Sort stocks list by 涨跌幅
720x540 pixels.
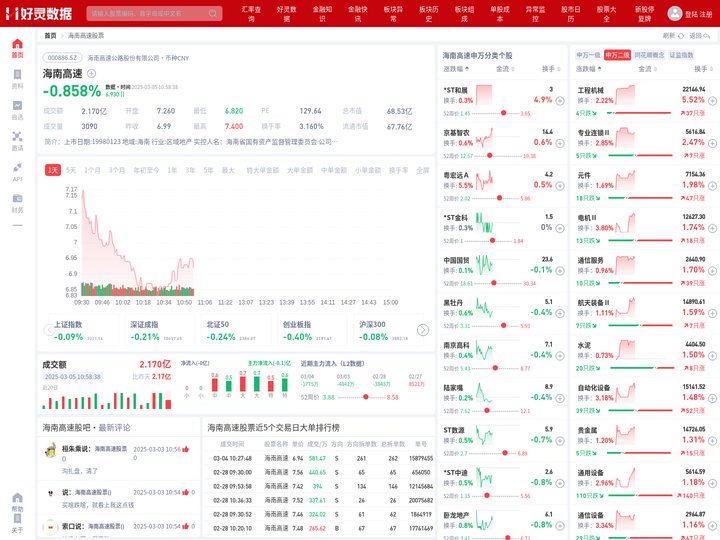coord(456,69)
